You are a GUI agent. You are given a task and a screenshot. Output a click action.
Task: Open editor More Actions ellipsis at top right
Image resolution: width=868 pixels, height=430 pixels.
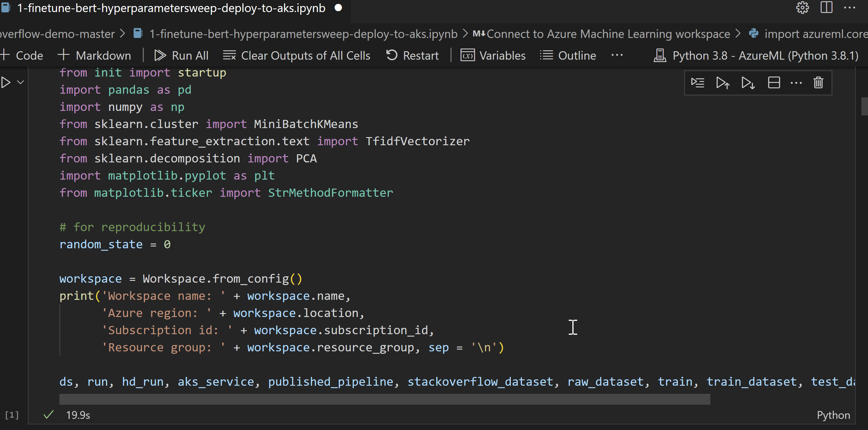pyautogui.click(x=850, y=8)
